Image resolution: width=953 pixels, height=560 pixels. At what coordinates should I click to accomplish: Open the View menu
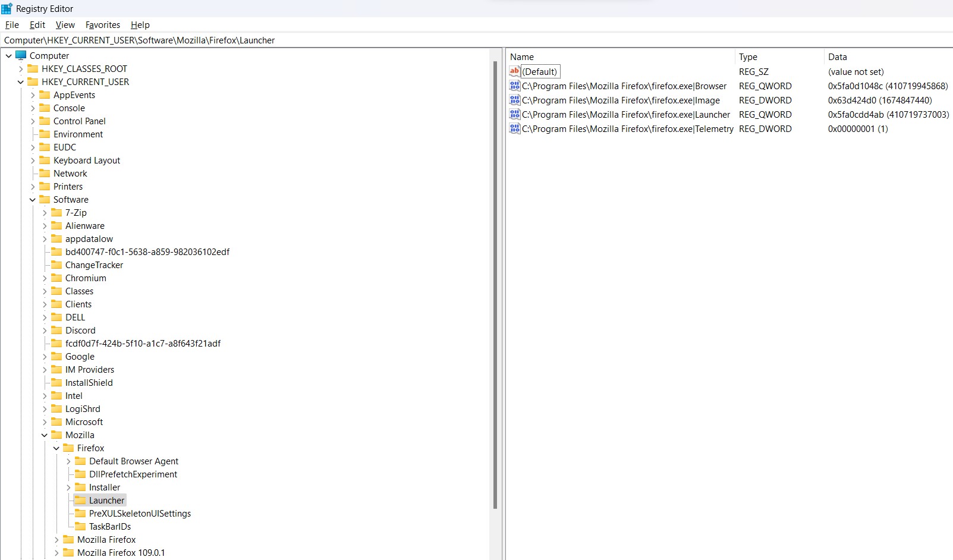tap(65, 25)
